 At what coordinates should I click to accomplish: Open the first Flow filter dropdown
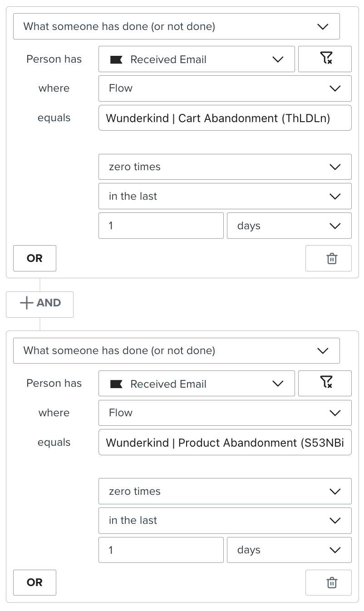coord(225,88)
